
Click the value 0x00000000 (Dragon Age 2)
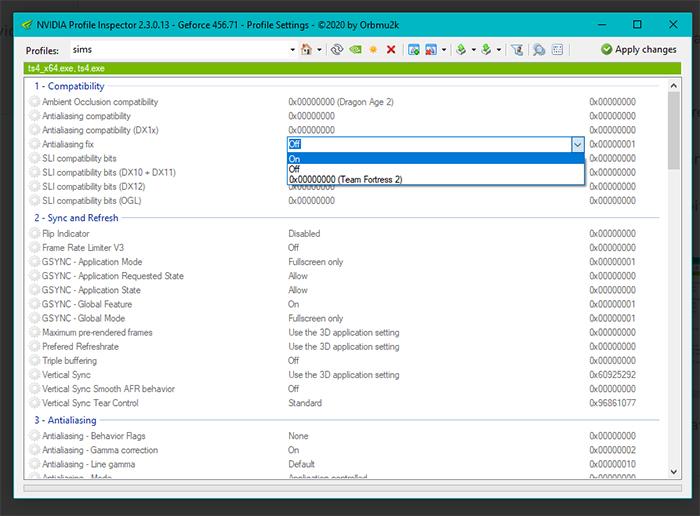click(341, 102)
